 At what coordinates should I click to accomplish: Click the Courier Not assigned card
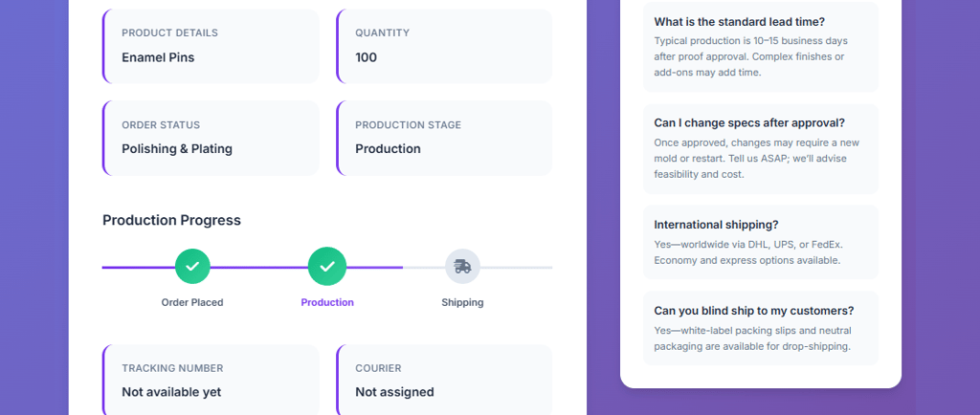click(x=444, y=381)
